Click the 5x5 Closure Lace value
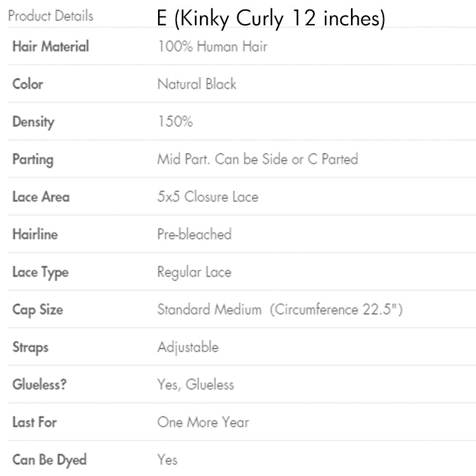 pyautogui.click(x=208, y=197)
